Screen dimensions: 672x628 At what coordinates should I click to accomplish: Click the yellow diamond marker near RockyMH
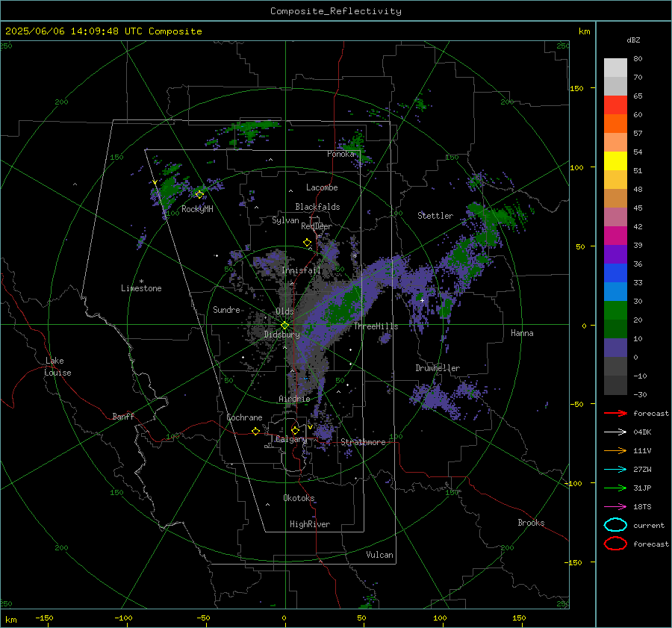[x=199, y=195]
